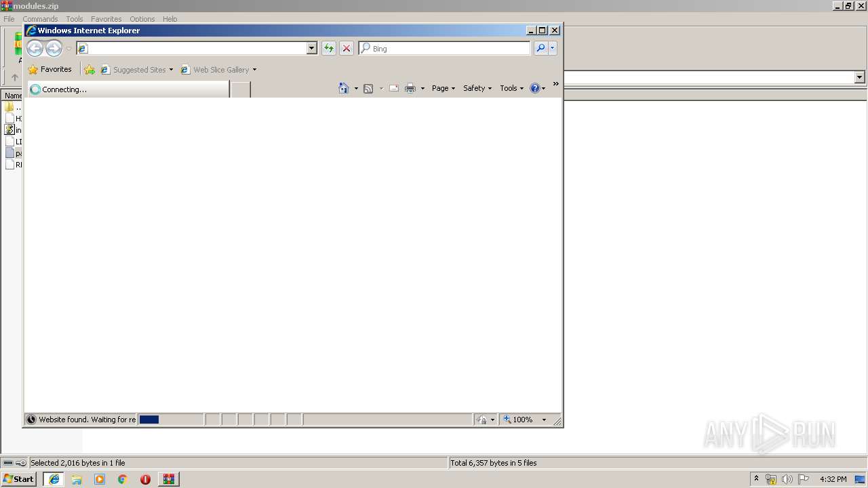This screenshot has height=488, width=868.
Task: Click the Windows Start button
Action: 19,479
